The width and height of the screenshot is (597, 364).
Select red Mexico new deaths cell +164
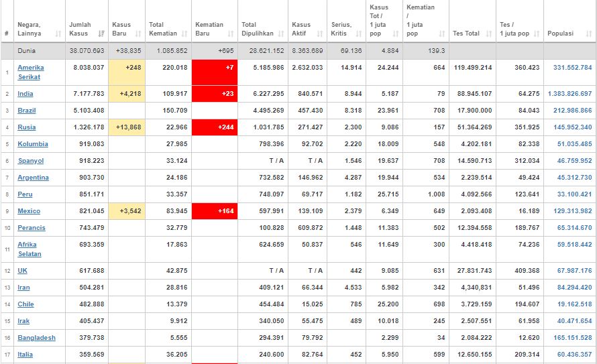215,210
